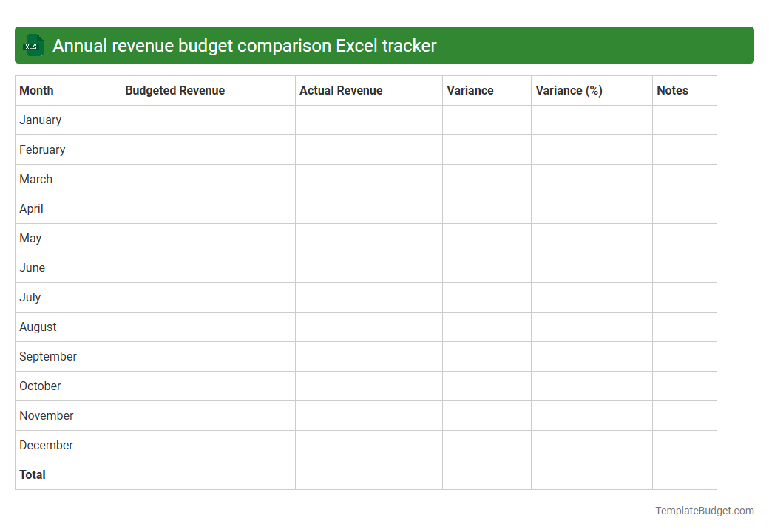Viewport: 769px width, 532px height.
Task: Click the Notes column header
Action: pyautogui.click(x=672, y=90)
